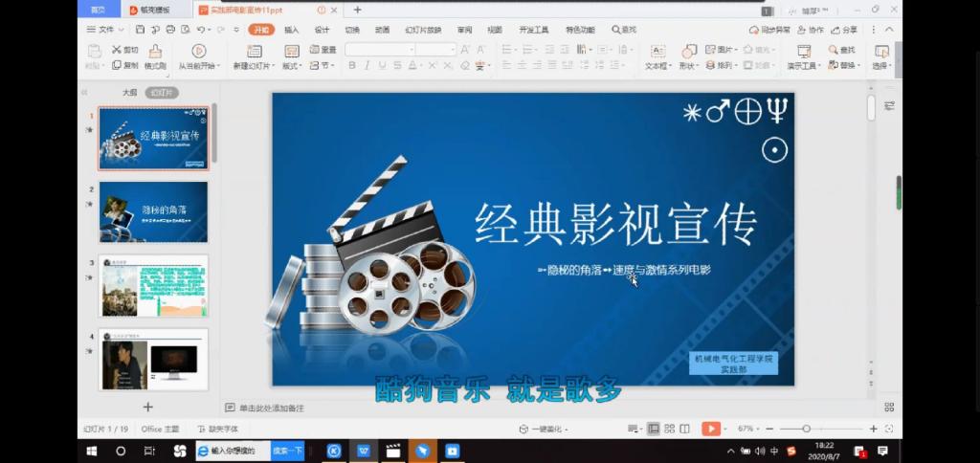This screenshot has height=463, width=980.
Task: Click the Share (分享) button
Action: 845,30
